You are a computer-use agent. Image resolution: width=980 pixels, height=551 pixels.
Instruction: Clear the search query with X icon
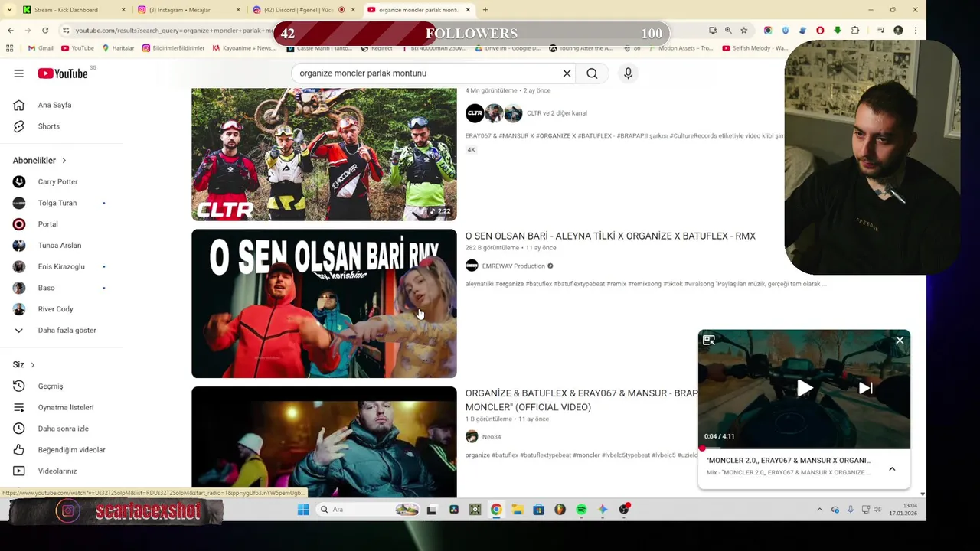pos(567,73)
